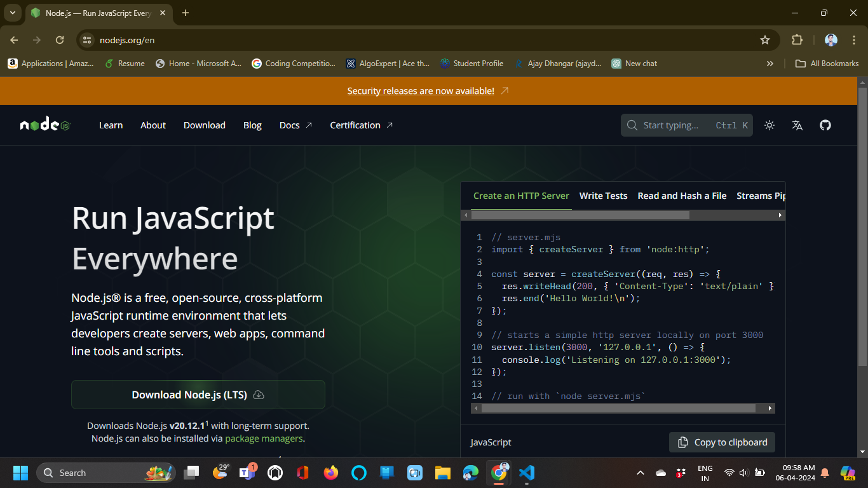The width and height of the screenshot is (868, 488).
Task: Open the All Bookmarks folder
Action: (827, 64)
